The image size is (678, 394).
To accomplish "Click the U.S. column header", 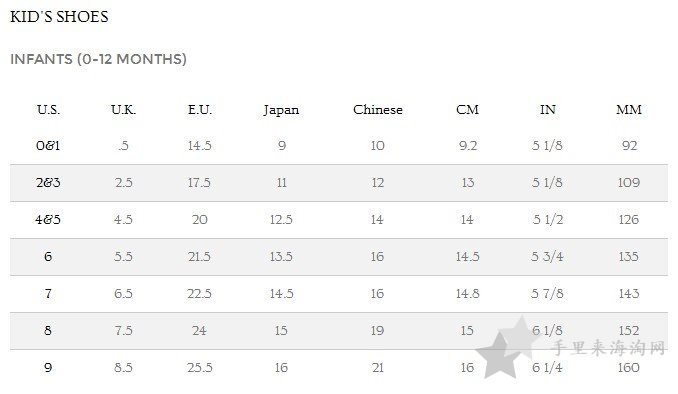I will [48, 109].
